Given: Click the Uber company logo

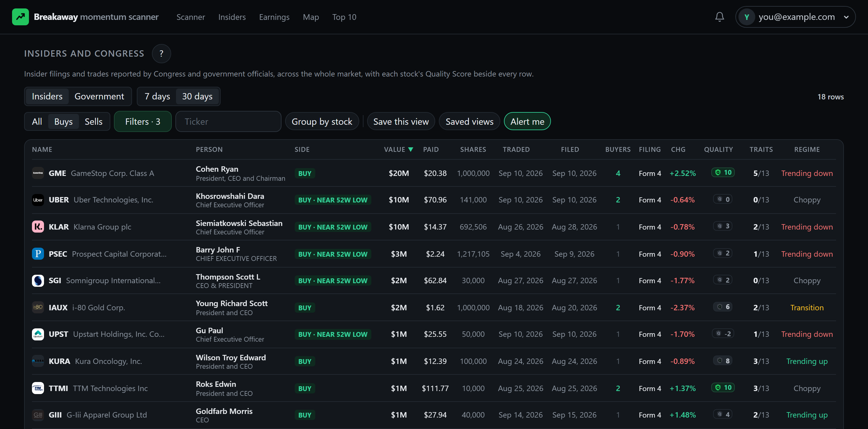Looking at the screenshot, I should pos(38,200).
